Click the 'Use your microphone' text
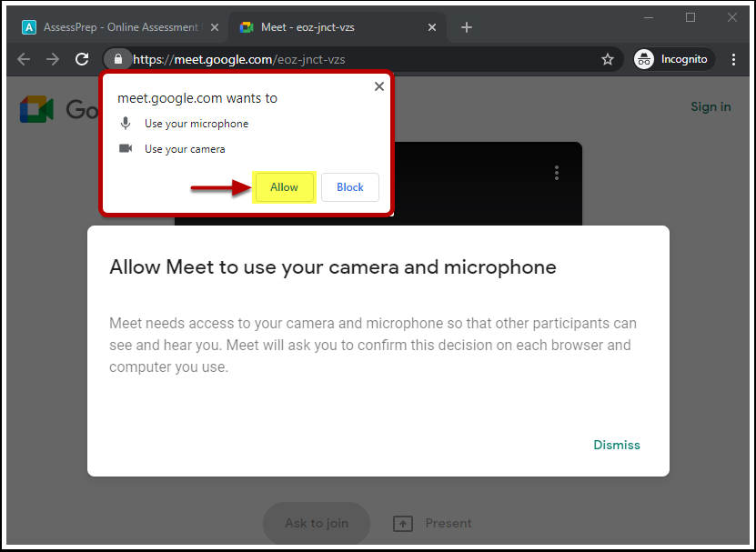Image resolution: width=756 pixels, height=552 pixels. [x=197, y=124]
